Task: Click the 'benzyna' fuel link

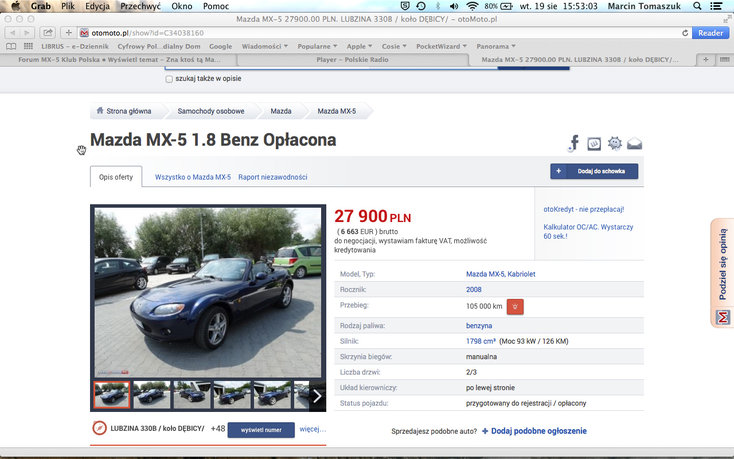Action: (x=479, y=326)
